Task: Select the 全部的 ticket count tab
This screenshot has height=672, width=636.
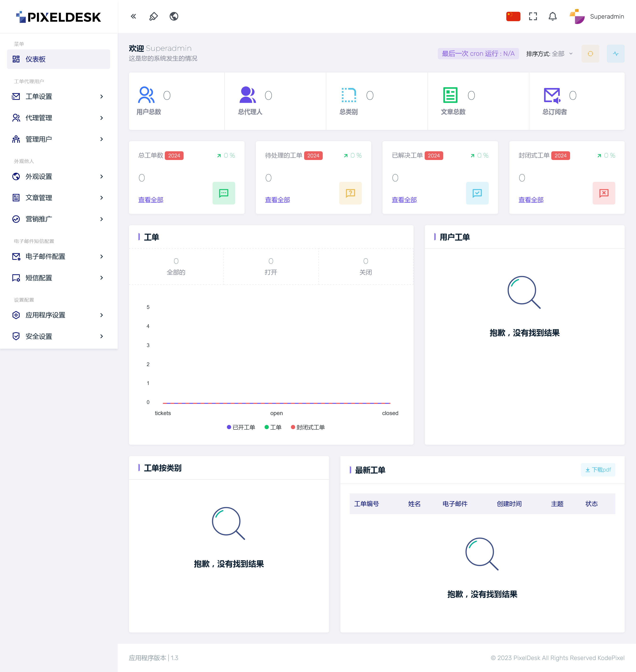Action: [x=176, y=267]
